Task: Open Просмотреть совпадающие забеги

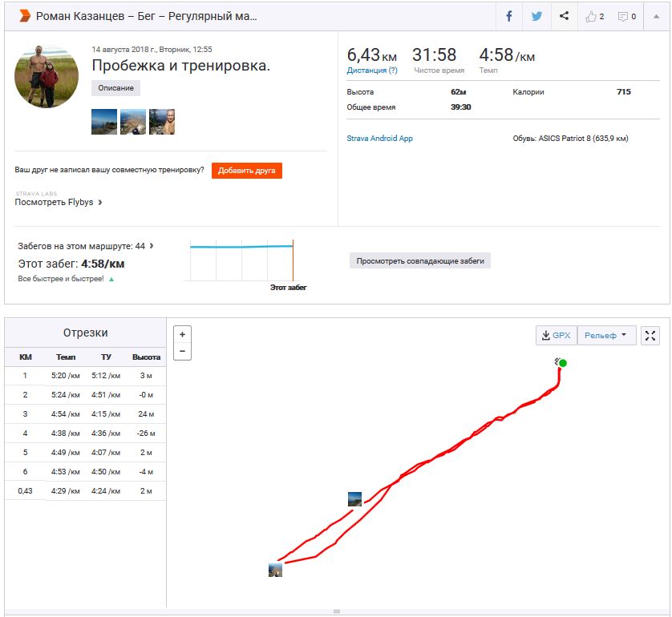Action: coord(420,260)
